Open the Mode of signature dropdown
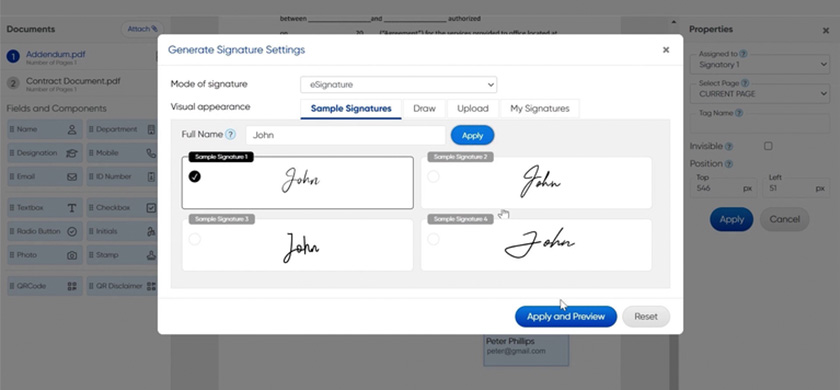 pyautogui.click(x=399, y=85)
